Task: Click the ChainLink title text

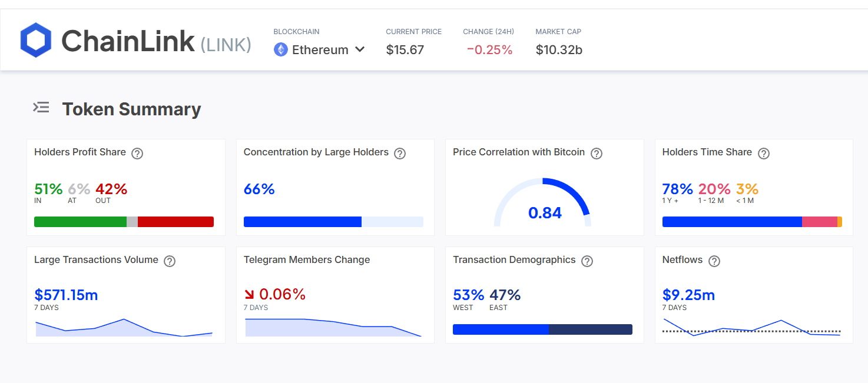Action: click(x=128, y=41)
